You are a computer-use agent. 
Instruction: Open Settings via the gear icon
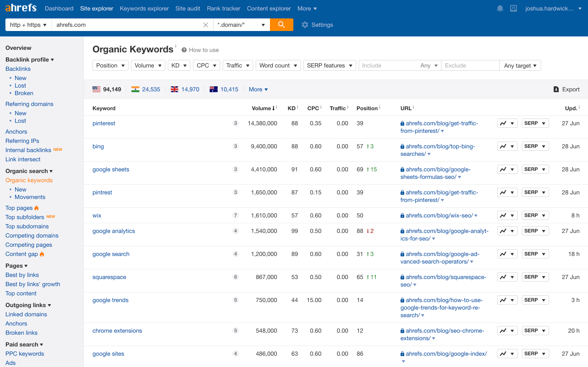(x=305, y=25)
